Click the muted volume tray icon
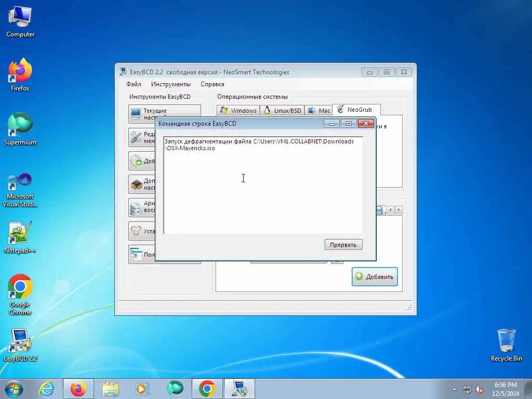 click(480, 390)
